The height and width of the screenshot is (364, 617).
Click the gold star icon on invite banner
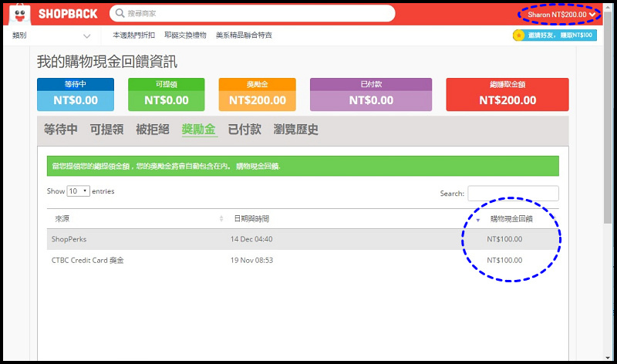click(518, 35)
